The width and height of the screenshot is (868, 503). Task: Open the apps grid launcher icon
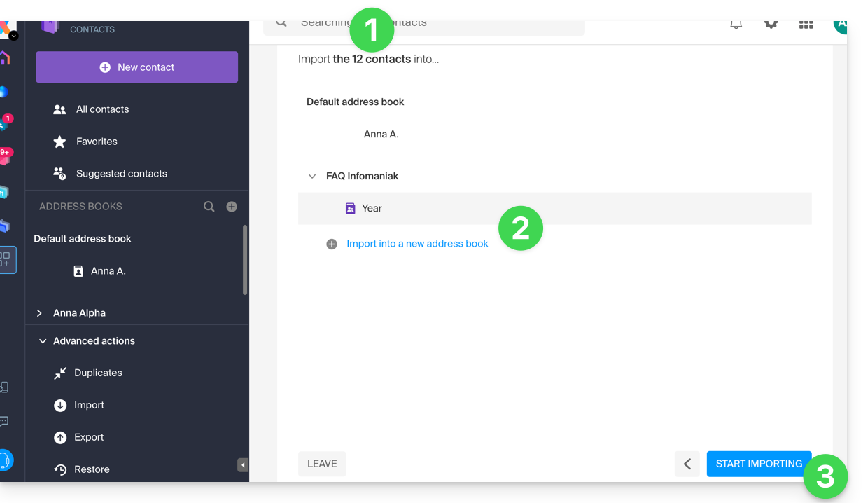point(806,25)
